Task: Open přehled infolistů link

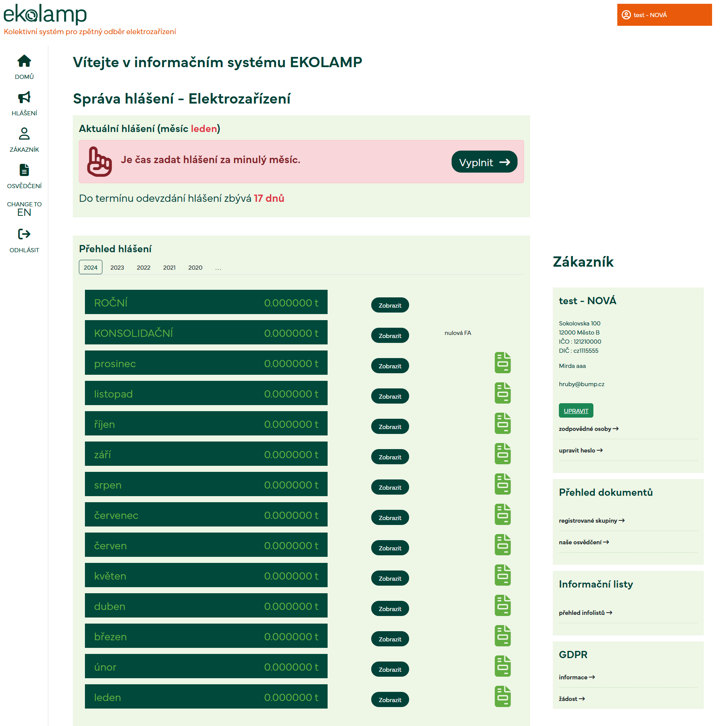Action: (585, 613)
